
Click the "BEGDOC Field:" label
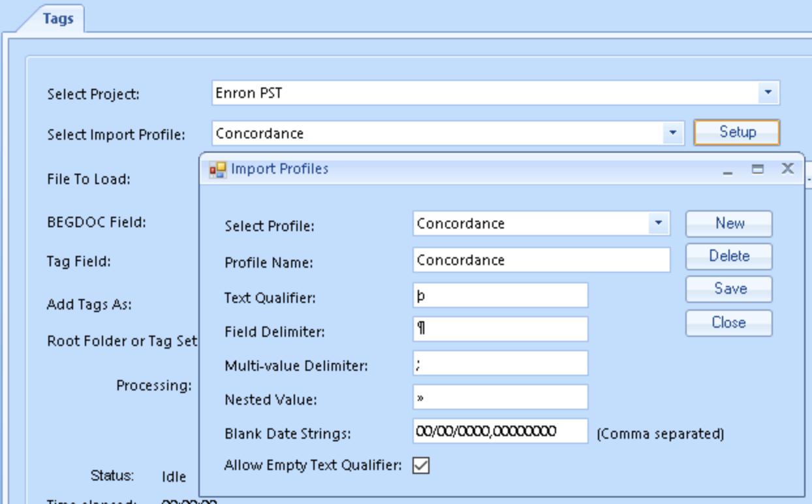97,222
